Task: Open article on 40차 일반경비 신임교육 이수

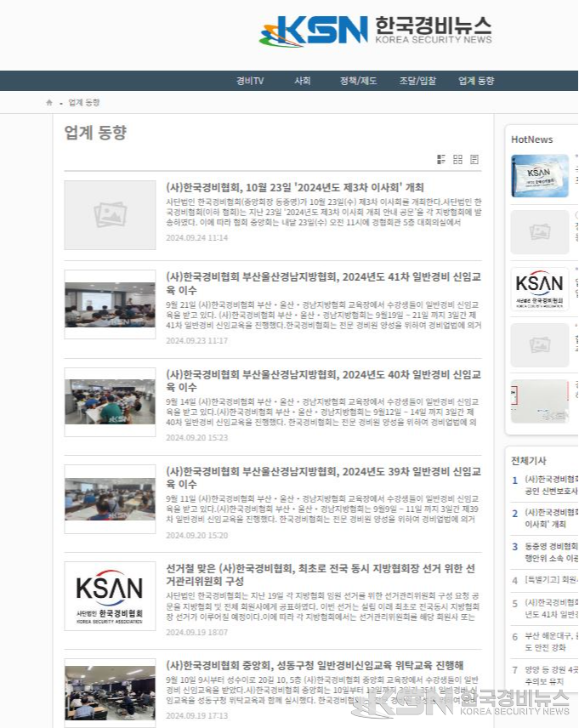Action: [x=324, y=381]
